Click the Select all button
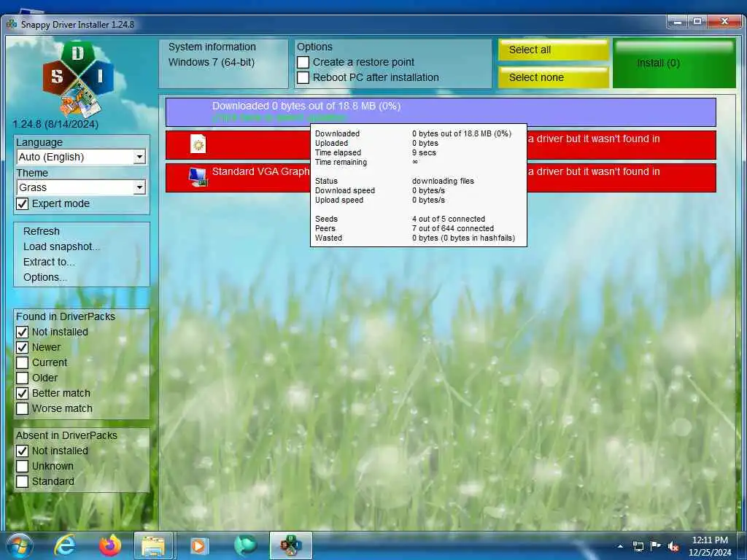 [554, 50]
